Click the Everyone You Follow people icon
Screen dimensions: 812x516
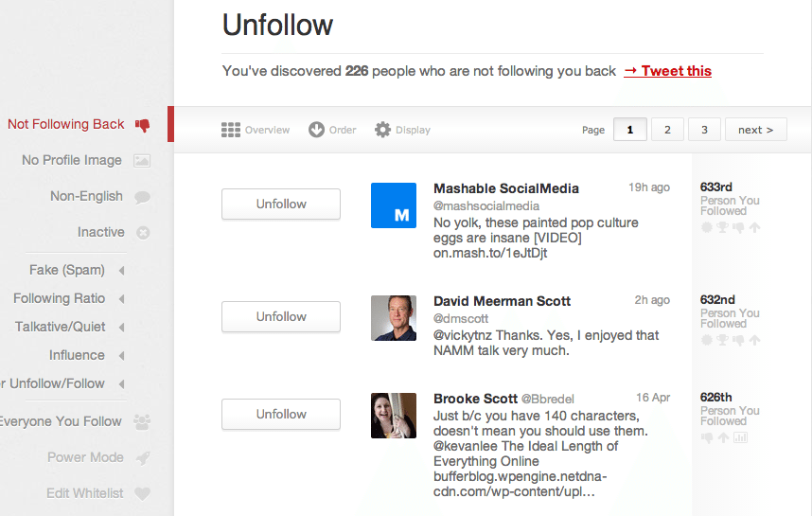(x=142, y=422)
